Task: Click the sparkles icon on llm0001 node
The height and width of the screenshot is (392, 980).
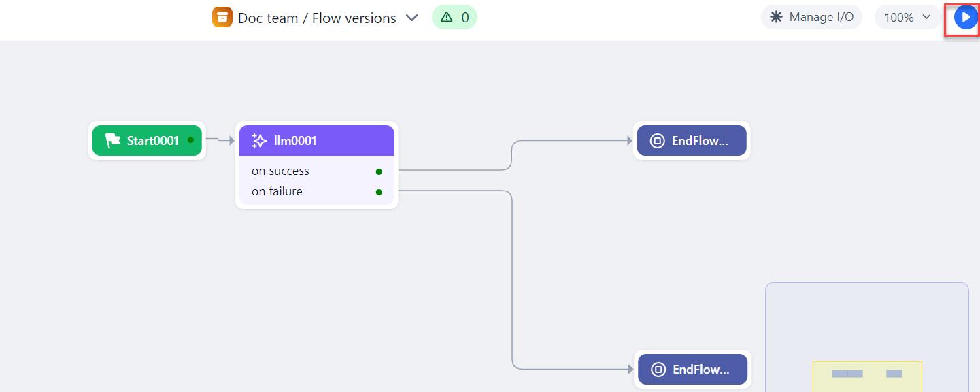Action: pos(259,141)
